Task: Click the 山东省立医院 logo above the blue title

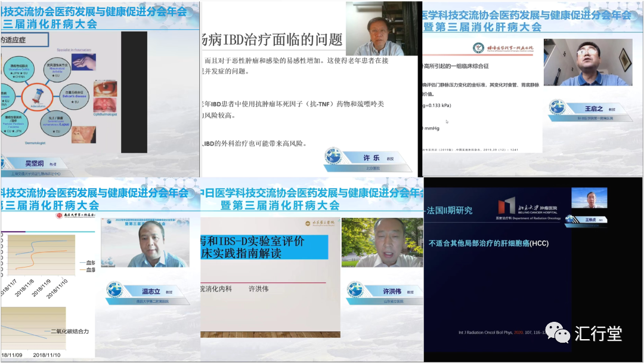Action: (320, 223)
